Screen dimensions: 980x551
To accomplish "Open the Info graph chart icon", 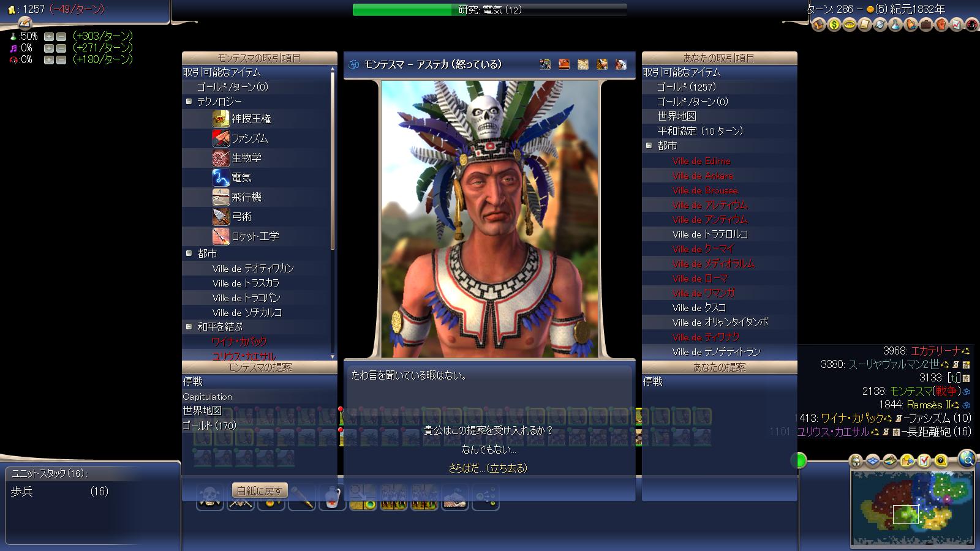I will click(x=957, y=25).
